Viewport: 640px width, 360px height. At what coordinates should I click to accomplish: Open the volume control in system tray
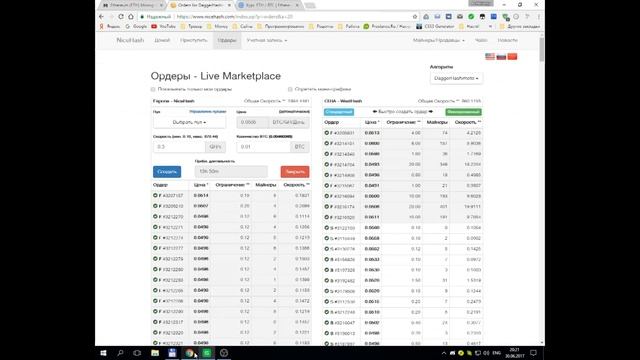point(486,353)
